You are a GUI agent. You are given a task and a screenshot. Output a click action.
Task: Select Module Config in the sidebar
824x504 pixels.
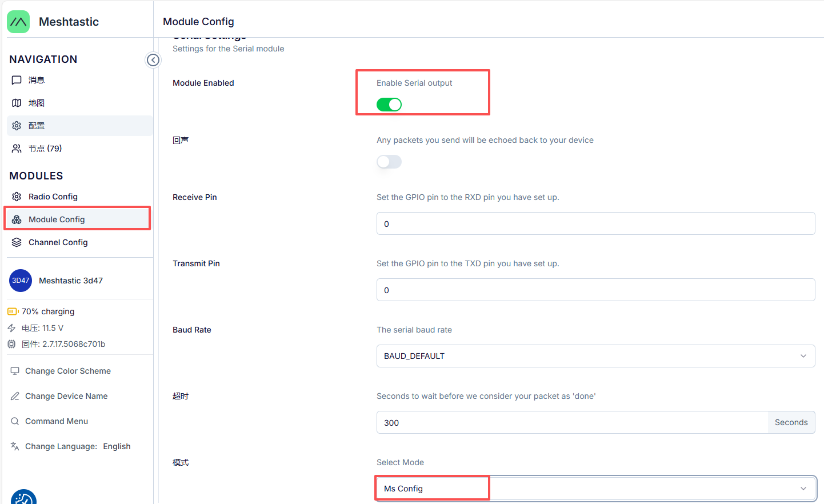57,219
